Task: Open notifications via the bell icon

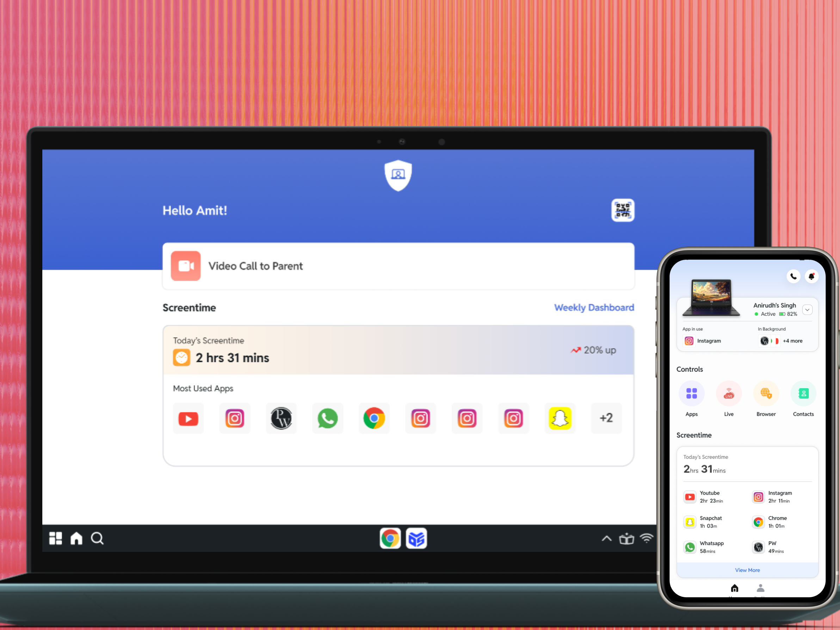Action: click(x=812, y=277)
